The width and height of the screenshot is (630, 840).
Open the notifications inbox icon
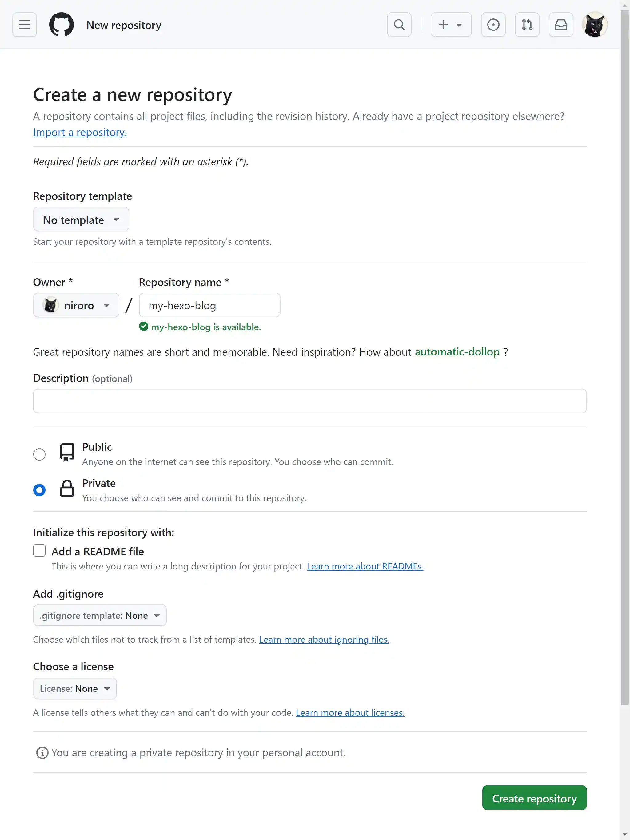coord(560,24)
